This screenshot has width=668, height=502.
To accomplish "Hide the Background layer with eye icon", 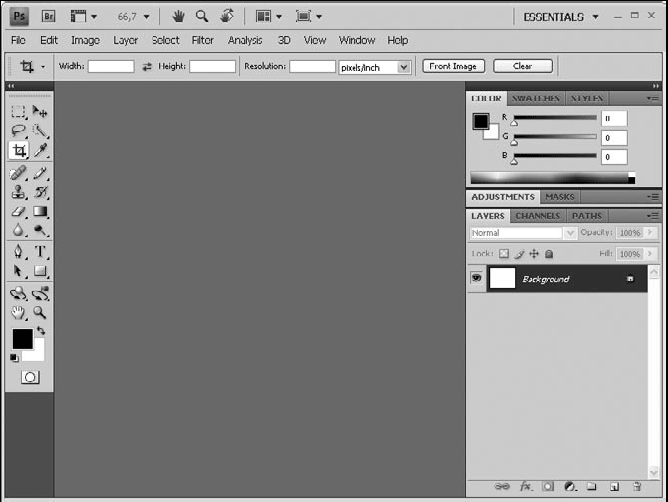I will [x=476, y=279].
